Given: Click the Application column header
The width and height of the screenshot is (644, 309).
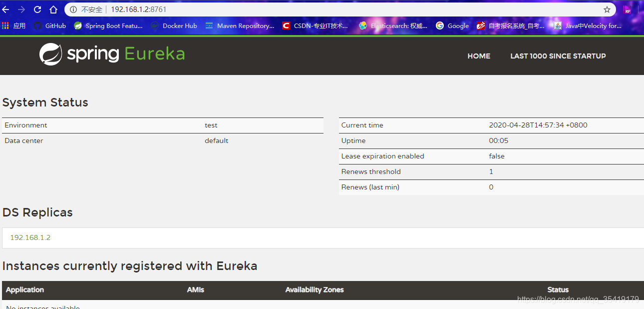Looking at the screenshot, I should coord(25,289).
